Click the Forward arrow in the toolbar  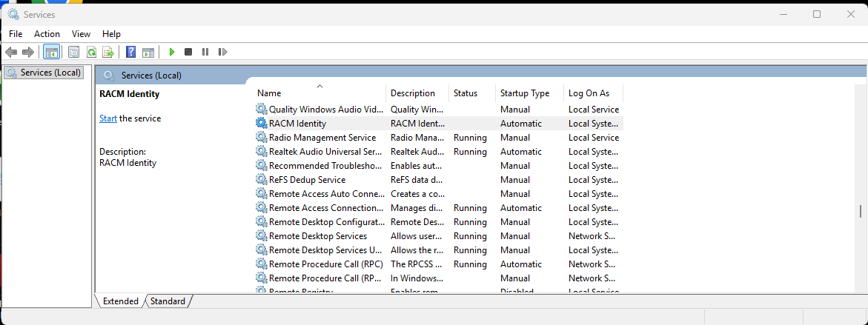click(x=27, y=52)
